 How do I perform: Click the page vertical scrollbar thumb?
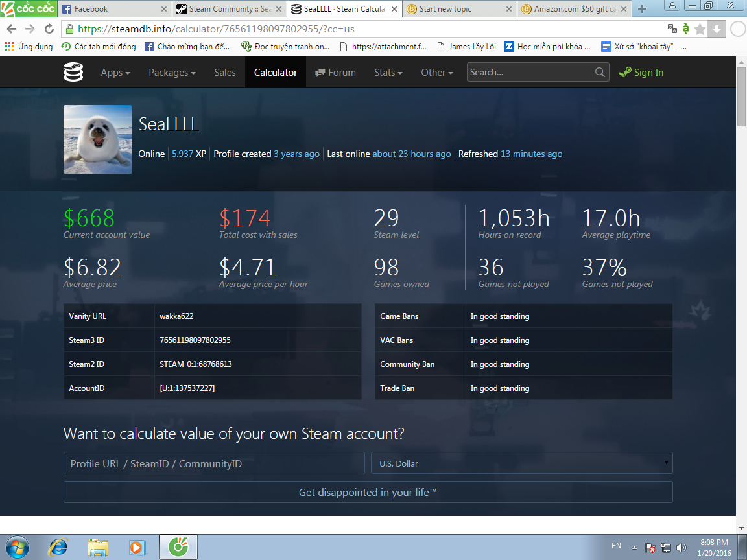tap(741, 97)
